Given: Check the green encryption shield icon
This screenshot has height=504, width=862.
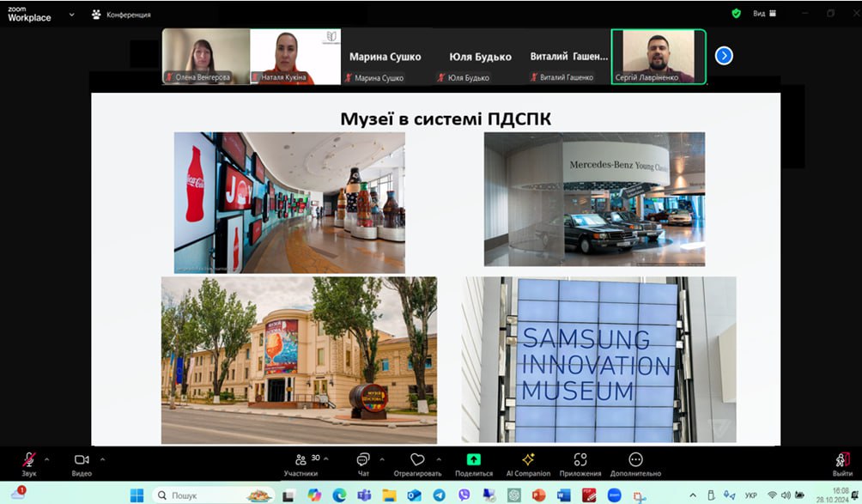Looking at the screenshot, I should (736, 13).
